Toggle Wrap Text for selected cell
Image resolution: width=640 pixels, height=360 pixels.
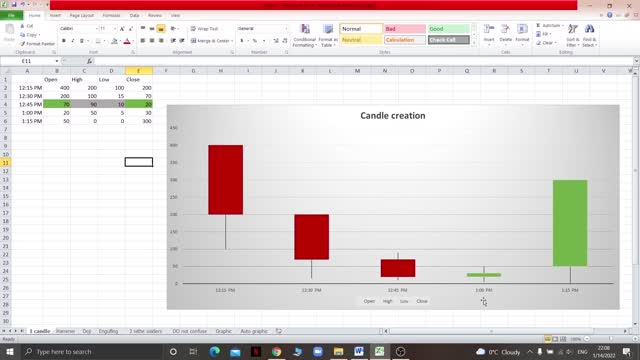pos(204,29)
